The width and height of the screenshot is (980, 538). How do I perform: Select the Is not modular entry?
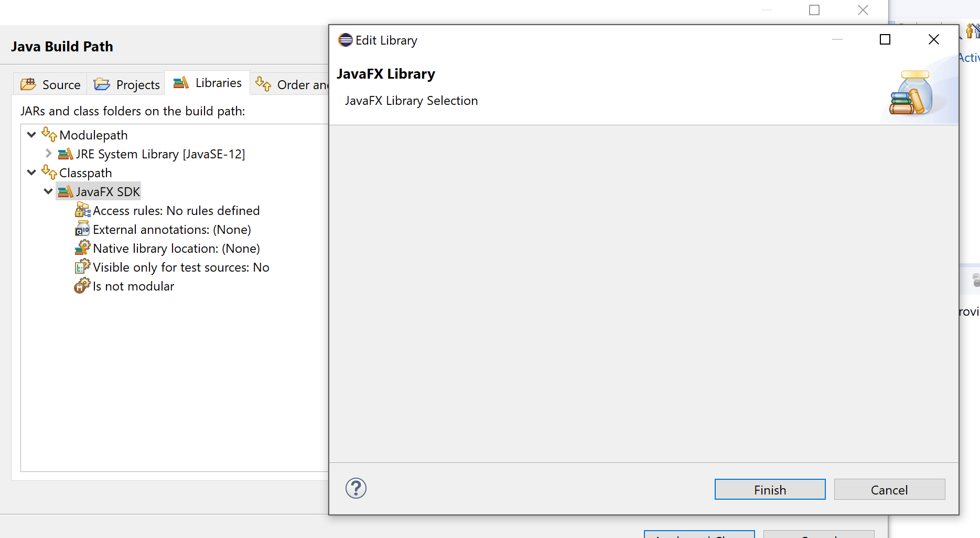(x=133, y=286)
